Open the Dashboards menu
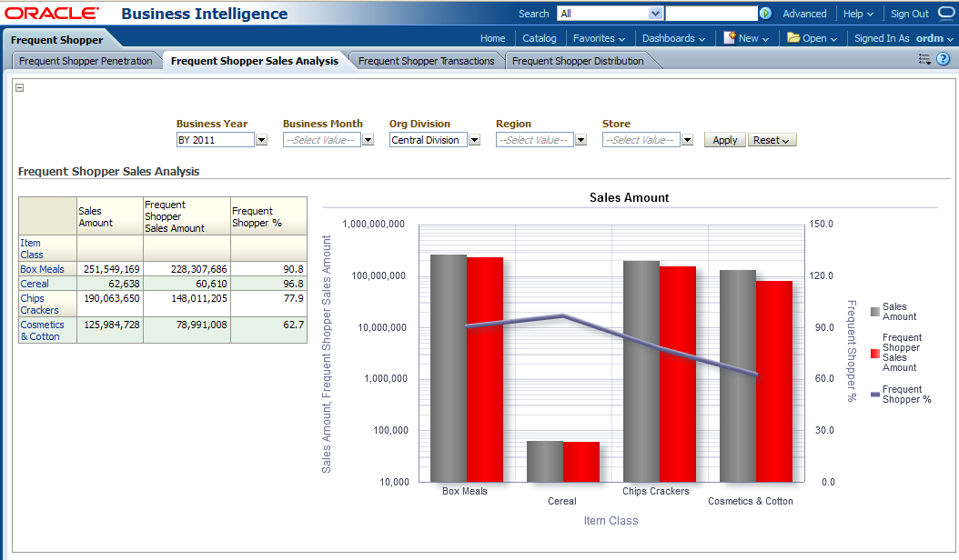This screenshot has width=959, height=560. coord(673,38)
